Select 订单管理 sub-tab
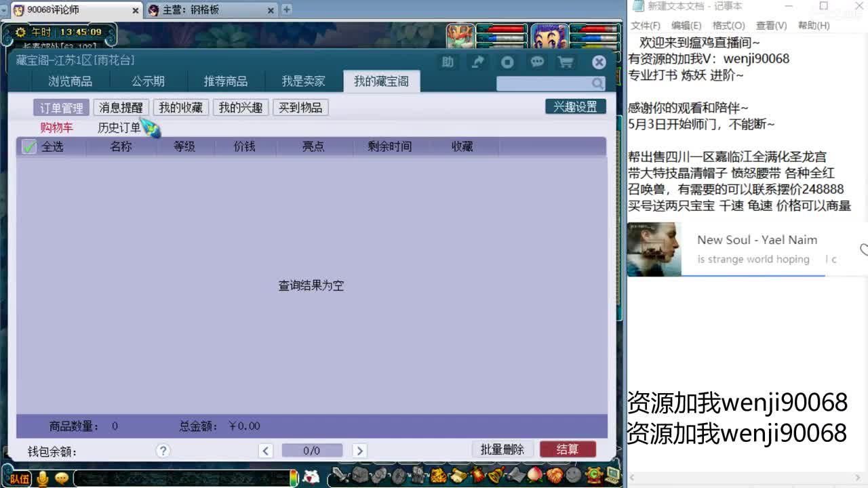The height and width of the screenshot is (488, 868). point(62,108)
